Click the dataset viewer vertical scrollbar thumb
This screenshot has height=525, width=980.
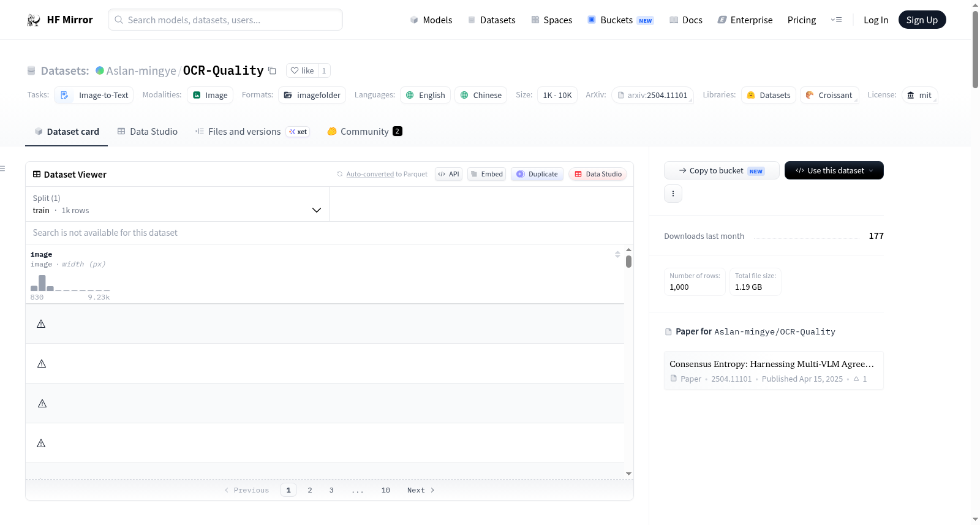click(628, 262)
